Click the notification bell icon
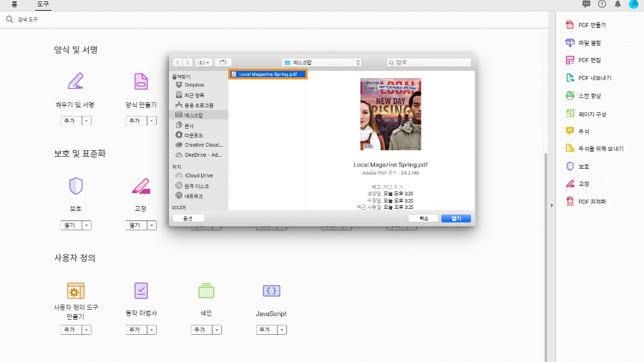Screen dimensions: 644x362 pos(618,4)
